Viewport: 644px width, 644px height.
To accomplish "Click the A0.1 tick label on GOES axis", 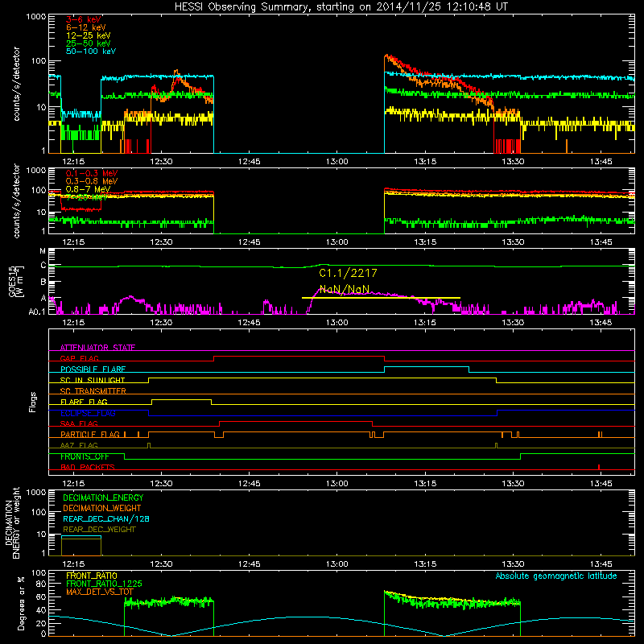I will point(37,312).
